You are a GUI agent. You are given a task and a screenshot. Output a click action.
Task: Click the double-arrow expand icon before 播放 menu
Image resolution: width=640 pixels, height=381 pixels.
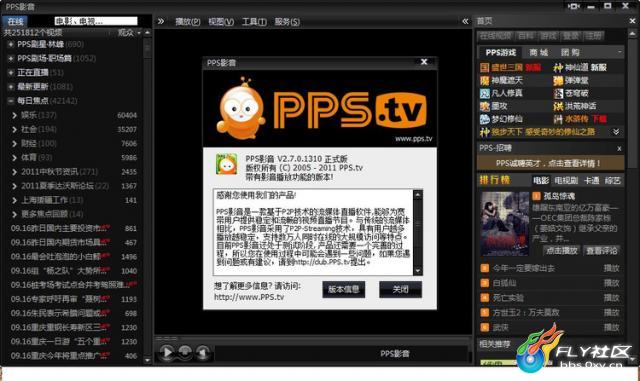[x=161, y=21]
